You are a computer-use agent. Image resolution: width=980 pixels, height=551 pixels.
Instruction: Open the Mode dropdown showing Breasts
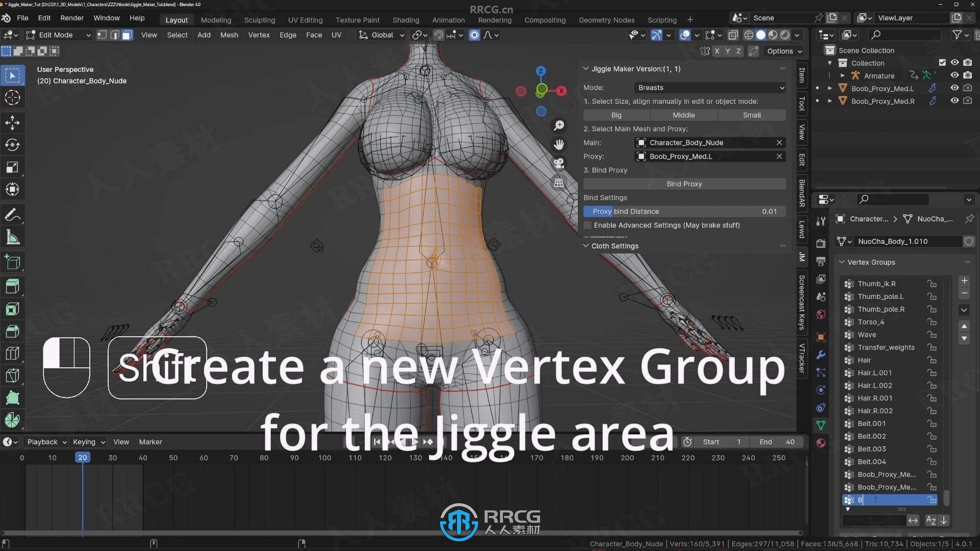click(x=709, y=87)
